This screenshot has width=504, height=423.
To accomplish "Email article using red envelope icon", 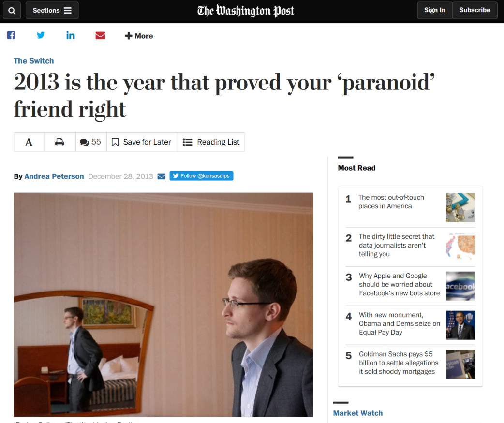I will coord(100,35).
